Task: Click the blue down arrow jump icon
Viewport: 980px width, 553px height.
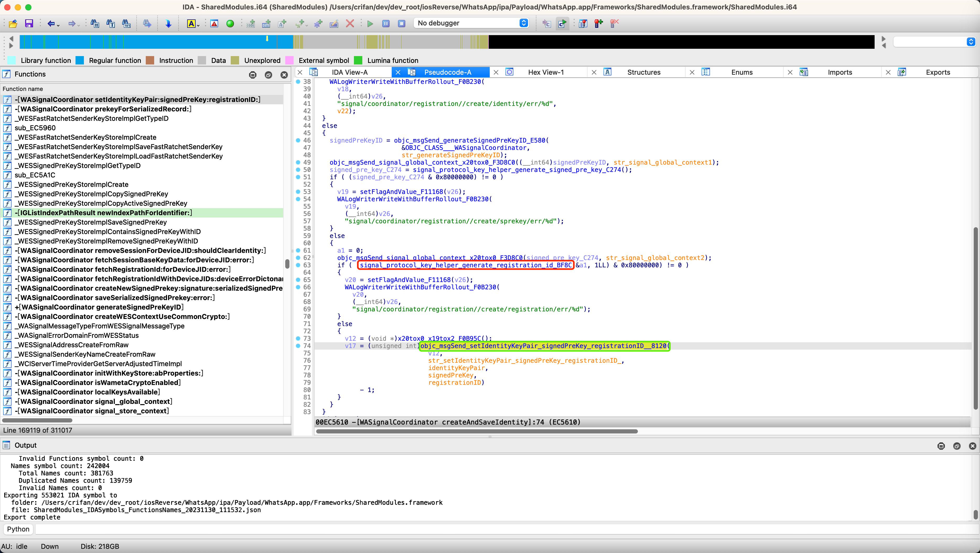Action: [x=169, y=24]
